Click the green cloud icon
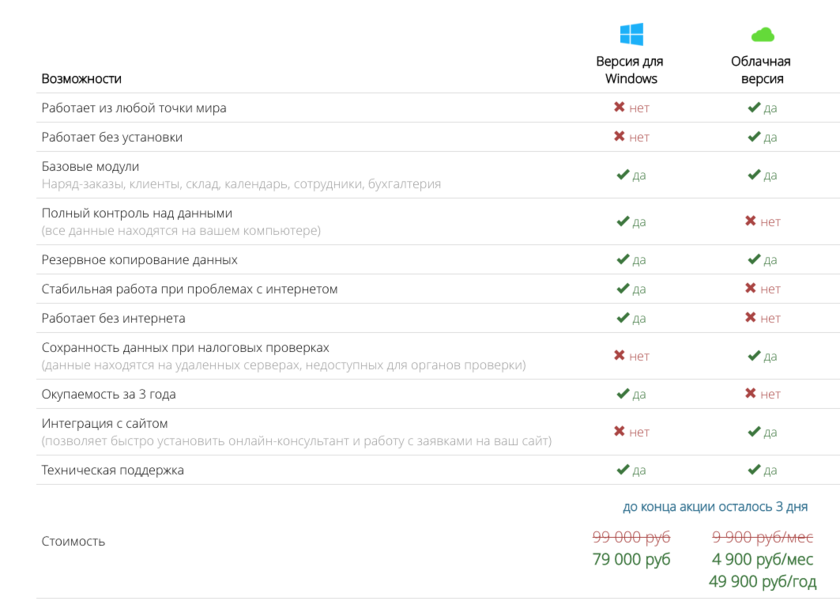Viewport: 840px width, 601px height. click(x=762, y=35)
